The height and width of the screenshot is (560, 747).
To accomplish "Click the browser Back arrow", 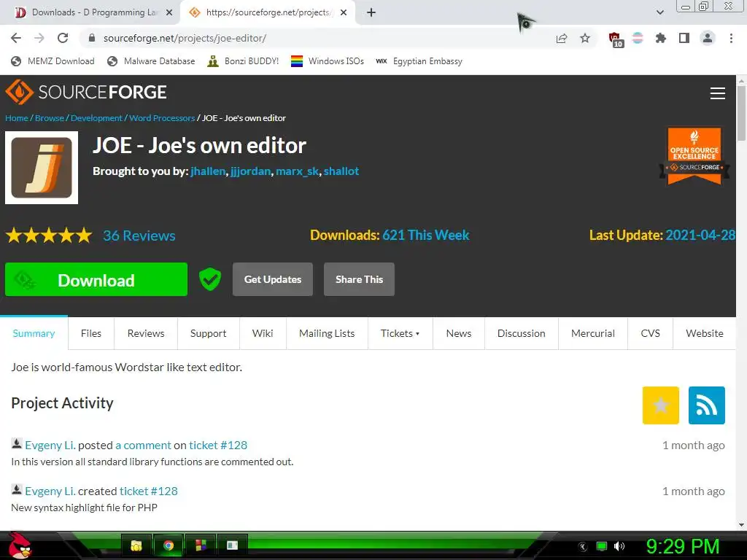I will (16, 38).
